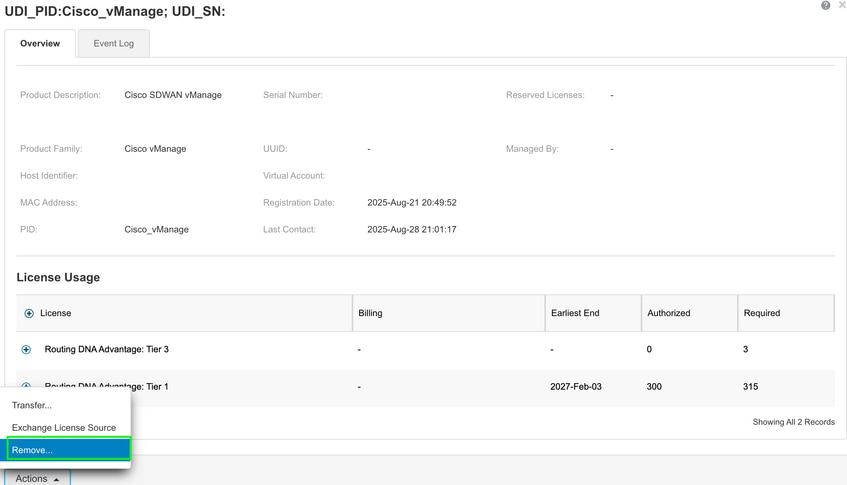Expand Routing DNA Advantage: Tier 3 row
Screen dimensions: 847x485
coord(26,349)
